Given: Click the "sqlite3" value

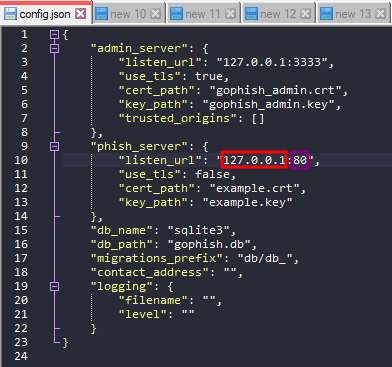Looking at the screenshot, I should 198,230.
